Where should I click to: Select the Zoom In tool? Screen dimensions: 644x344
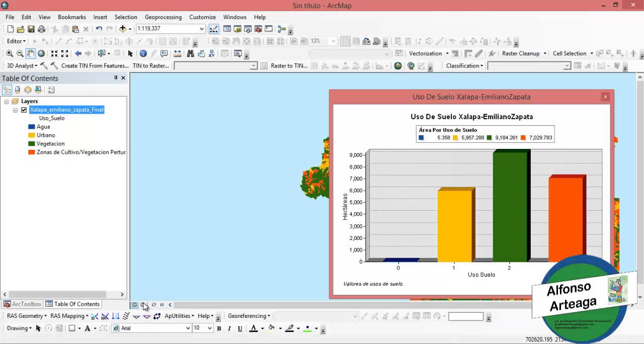coord(10,53)
